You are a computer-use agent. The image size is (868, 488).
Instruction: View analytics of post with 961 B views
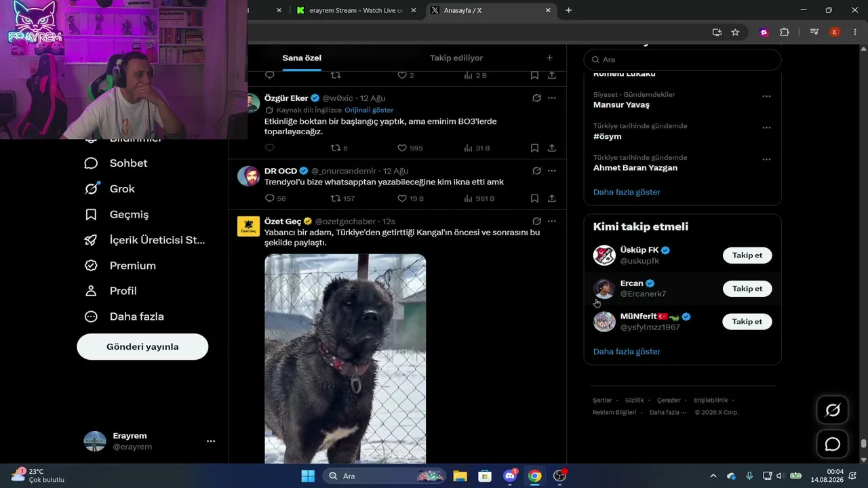[479, 199]
